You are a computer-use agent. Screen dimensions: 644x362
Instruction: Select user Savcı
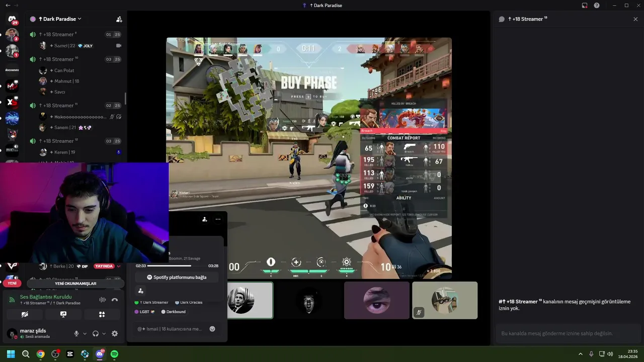(80, 92)
